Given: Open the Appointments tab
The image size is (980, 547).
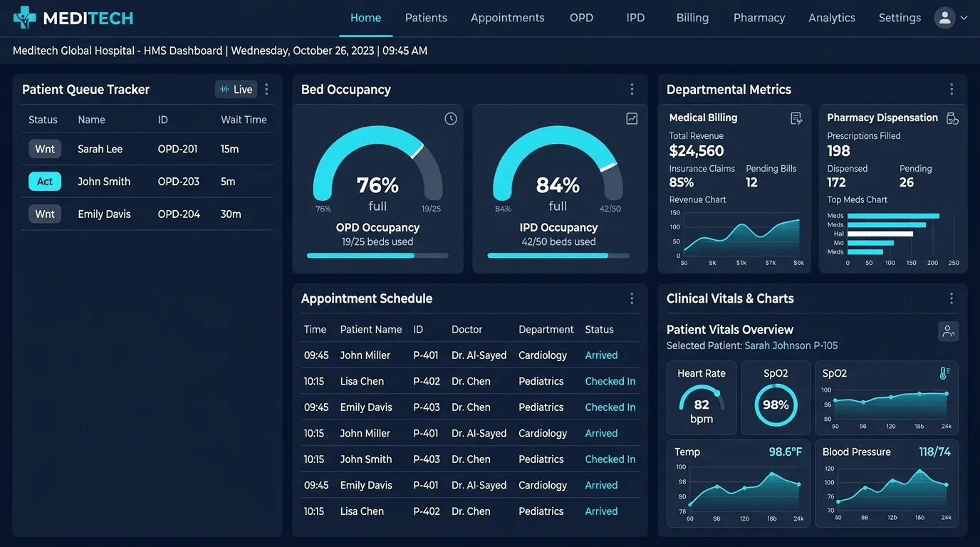Looking at the screenshot, I should click(507, 18).
